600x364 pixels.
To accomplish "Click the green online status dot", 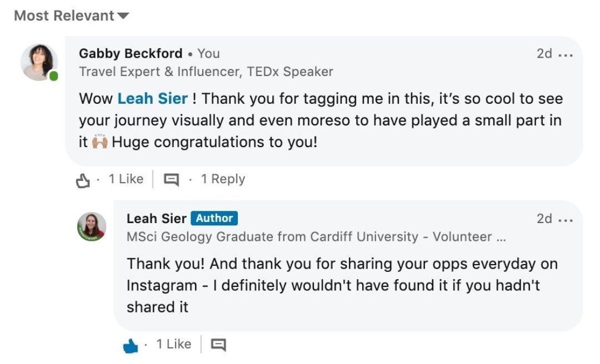I will point(53,76).
